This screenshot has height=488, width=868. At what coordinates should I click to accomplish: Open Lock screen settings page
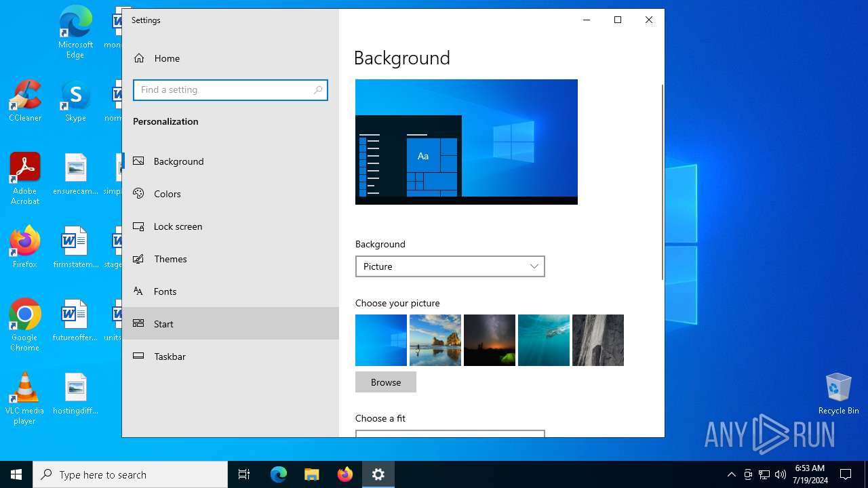[231, 226]
